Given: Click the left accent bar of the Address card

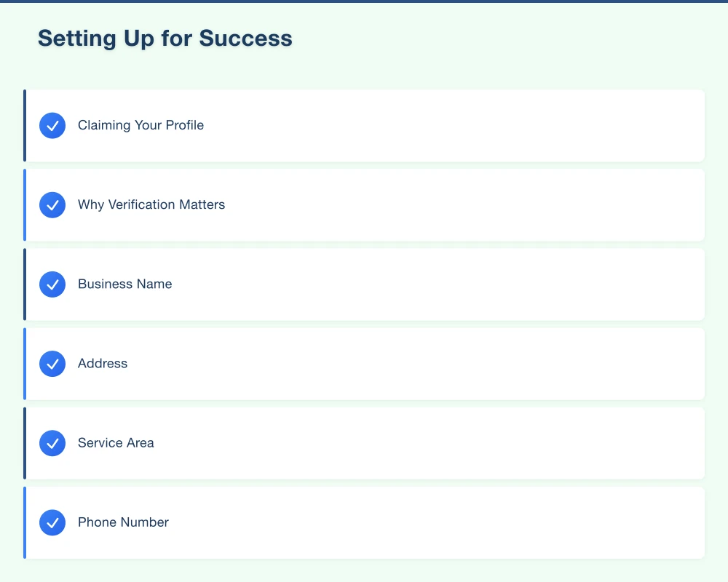Looking at the screenshot, I should (25, 364).
